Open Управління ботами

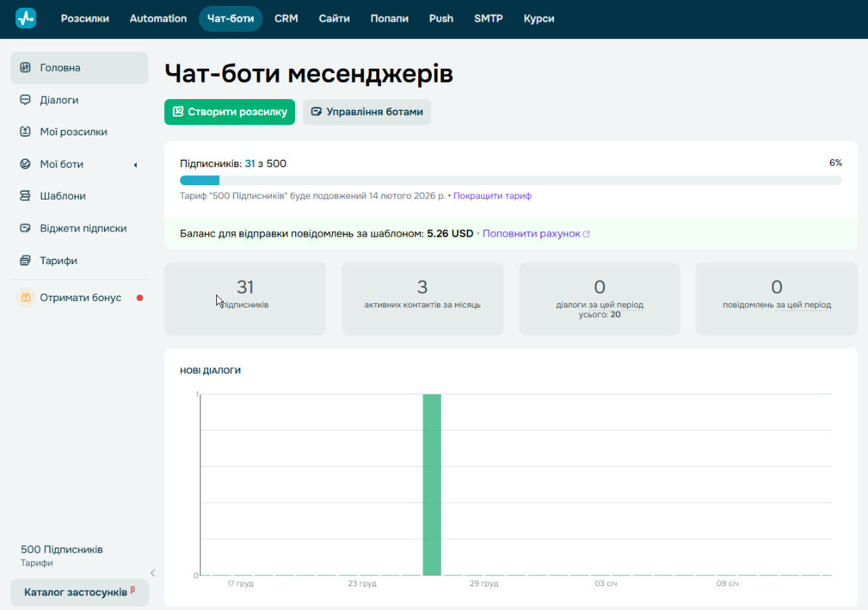367,112
